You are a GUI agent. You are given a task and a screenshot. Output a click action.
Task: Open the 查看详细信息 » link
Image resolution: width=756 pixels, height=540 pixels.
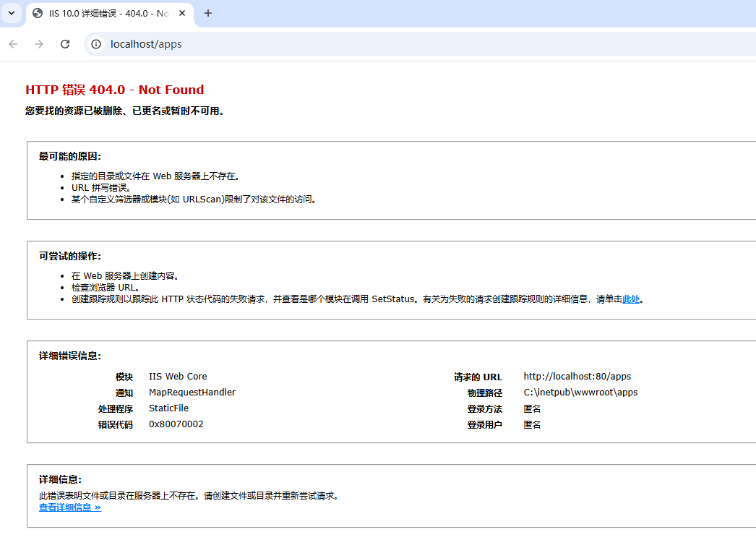point(70,507)
